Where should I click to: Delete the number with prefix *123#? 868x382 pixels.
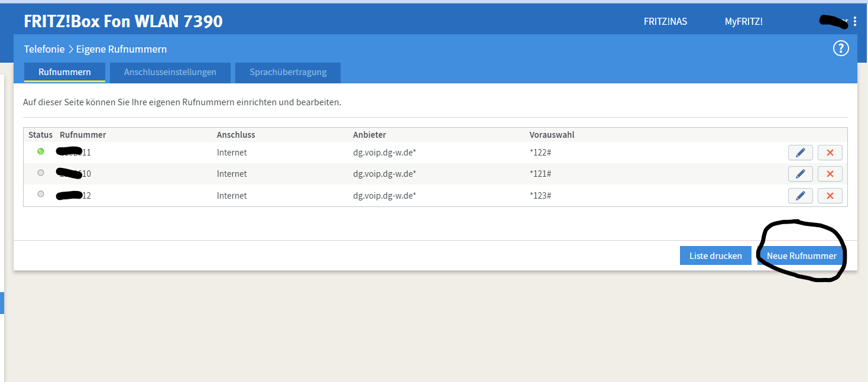830,196
